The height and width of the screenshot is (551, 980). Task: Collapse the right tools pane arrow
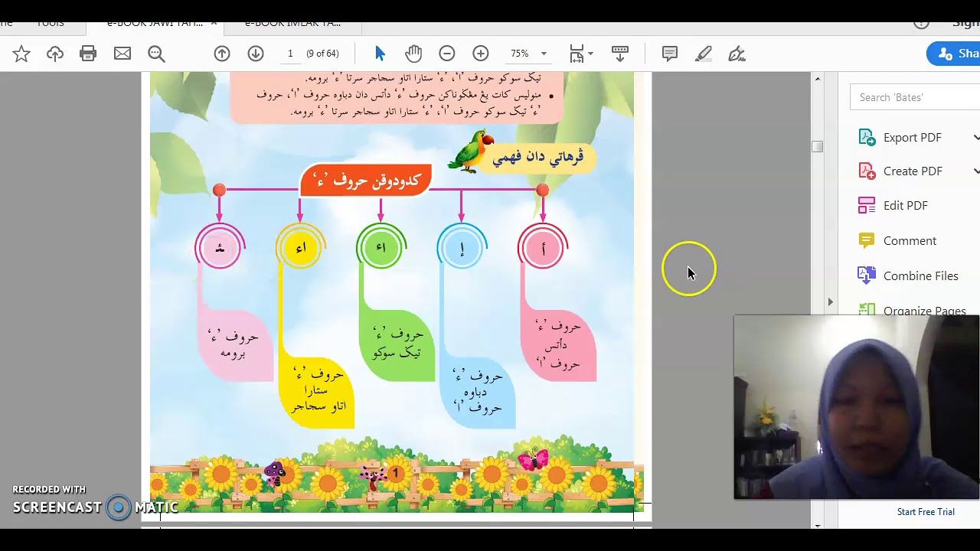pos(830,302)
